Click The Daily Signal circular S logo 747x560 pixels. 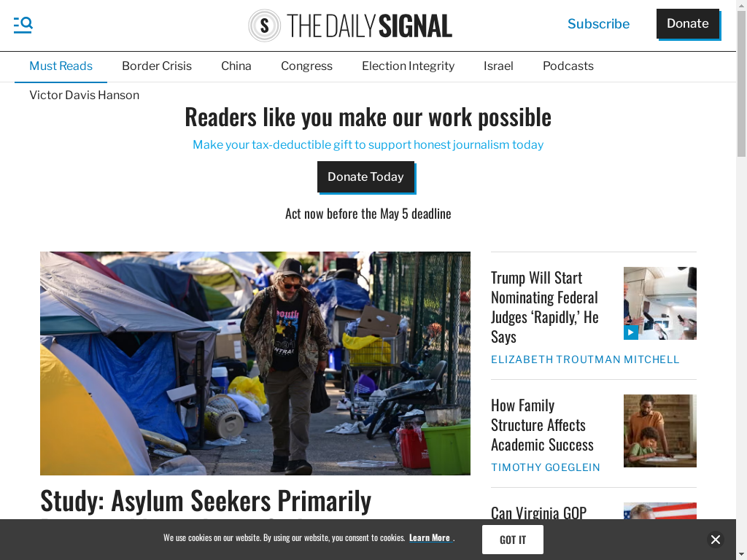tap(264, 26)
